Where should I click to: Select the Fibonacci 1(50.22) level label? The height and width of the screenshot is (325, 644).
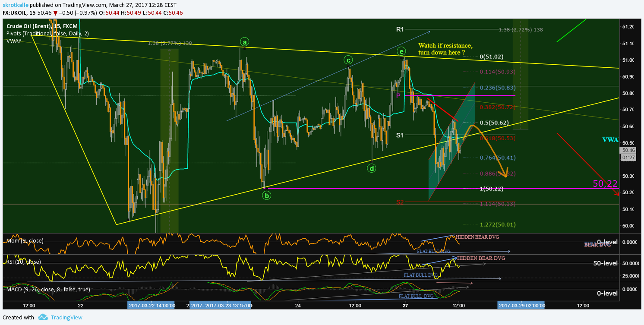pyautogui.click(x=492, y=189)
